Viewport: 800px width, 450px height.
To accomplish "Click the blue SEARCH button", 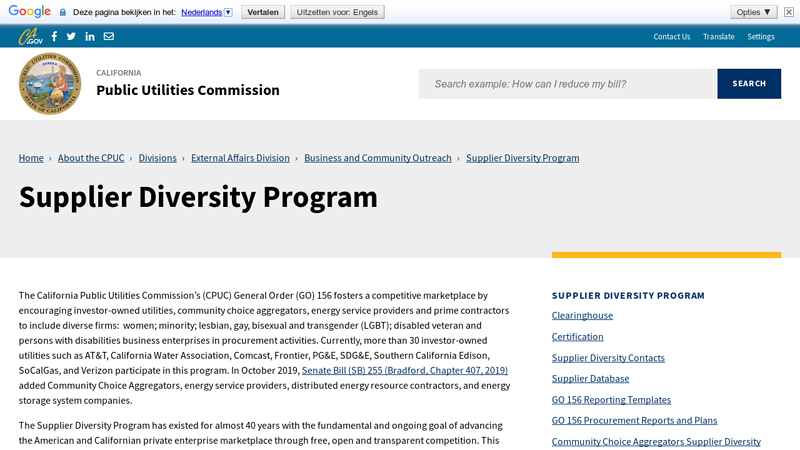I will click(x=749, y=84).
